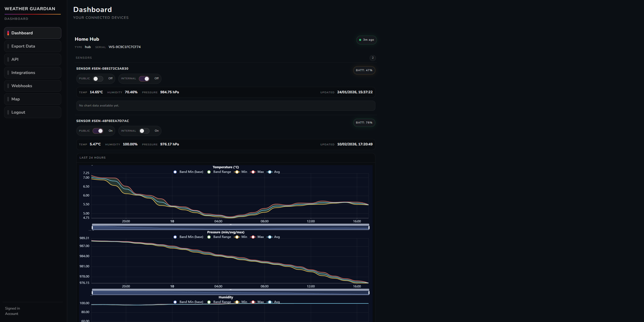Click the Temperature chart zoom slider bar
Image resolution: width=644 pixels, height=322 pixels.
click(x=230, y=228)
